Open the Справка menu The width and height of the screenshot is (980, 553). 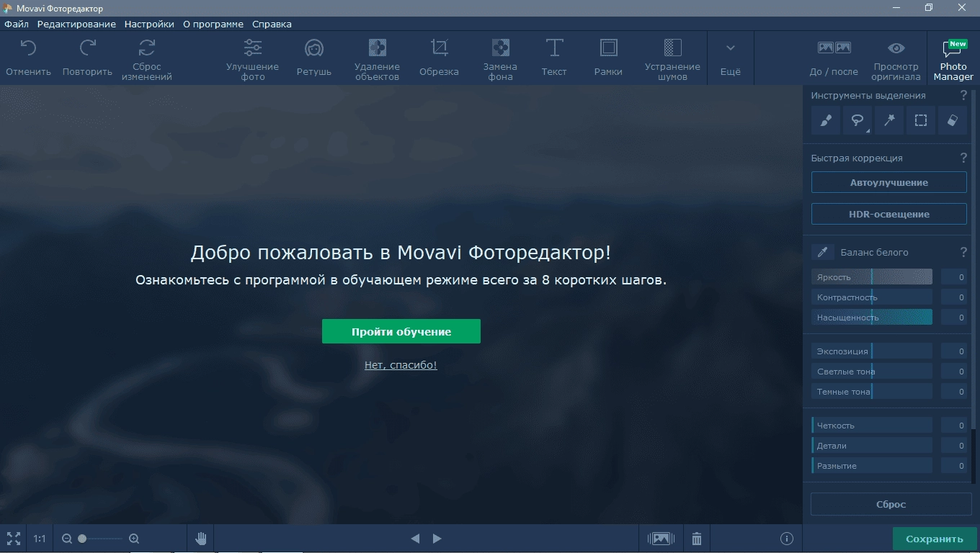272,24
